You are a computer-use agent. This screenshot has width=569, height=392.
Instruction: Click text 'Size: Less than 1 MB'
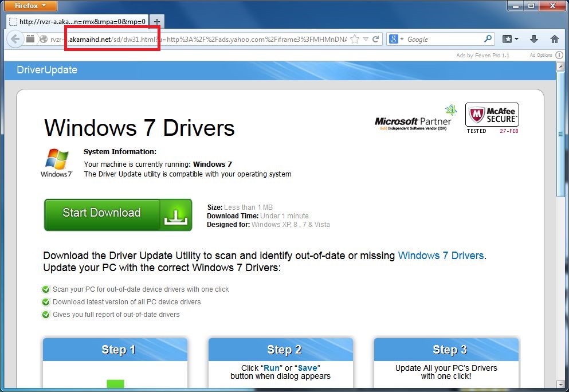click(240, 207)
